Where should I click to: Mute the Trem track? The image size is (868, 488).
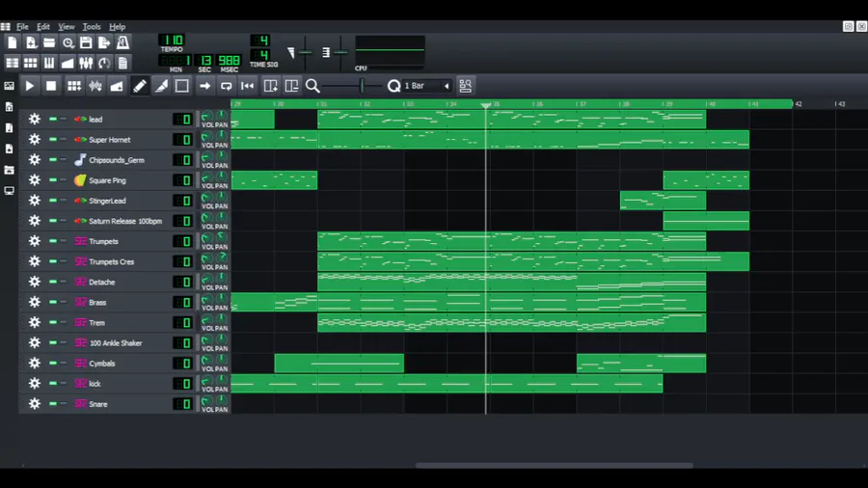coord(53,322)
